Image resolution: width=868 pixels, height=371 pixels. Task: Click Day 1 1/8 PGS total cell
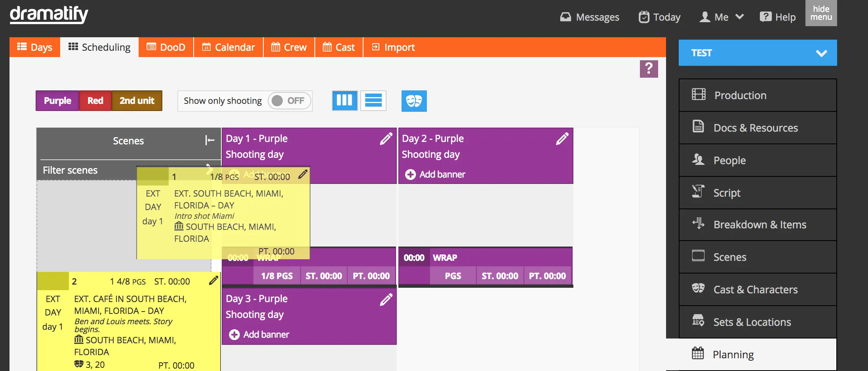277,276
